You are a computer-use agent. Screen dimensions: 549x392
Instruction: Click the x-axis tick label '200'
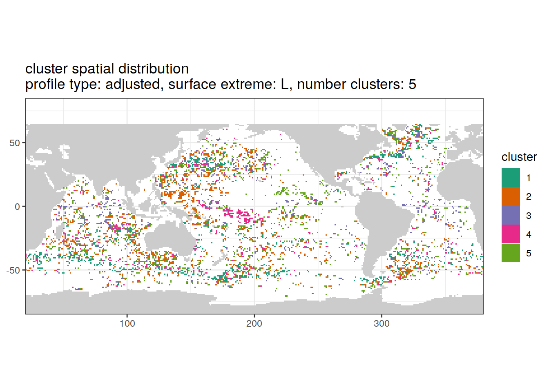click(x=254, y=323)
